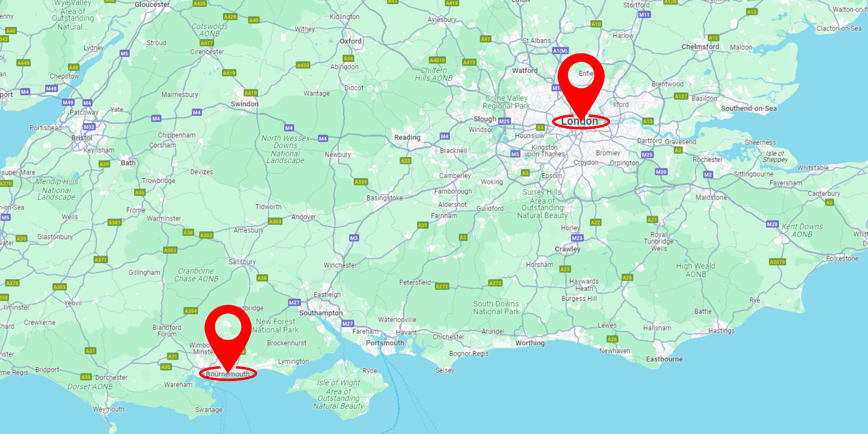Select the circled Bournemouth label

228,374
